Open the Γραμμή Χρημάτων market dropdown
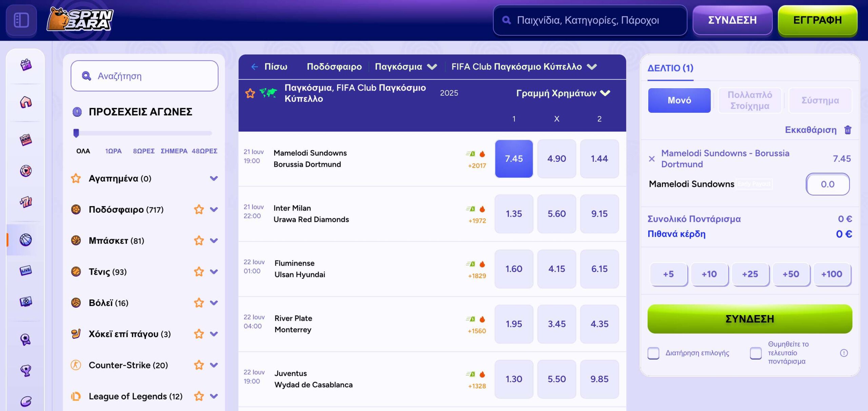Viewport: 868px width, 411px height. [x=563, y=93]
